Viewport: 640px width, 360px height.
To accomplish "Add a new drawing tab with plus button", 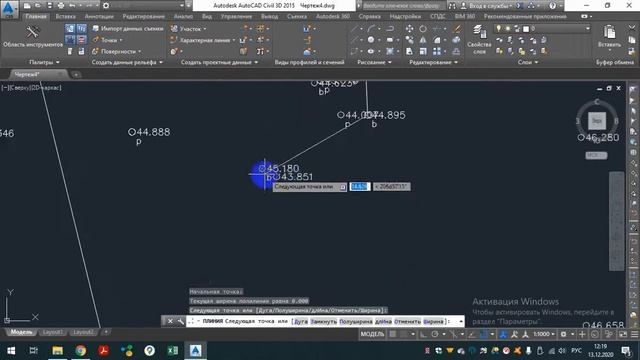I will 76,74.
